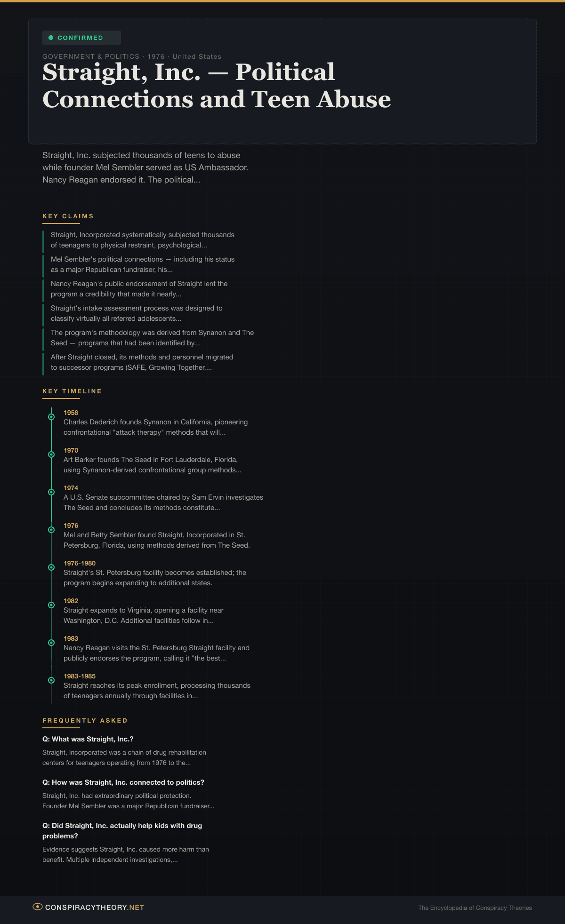Select the 1983-1985 peak enrollment timeline dot

point(51,680)
